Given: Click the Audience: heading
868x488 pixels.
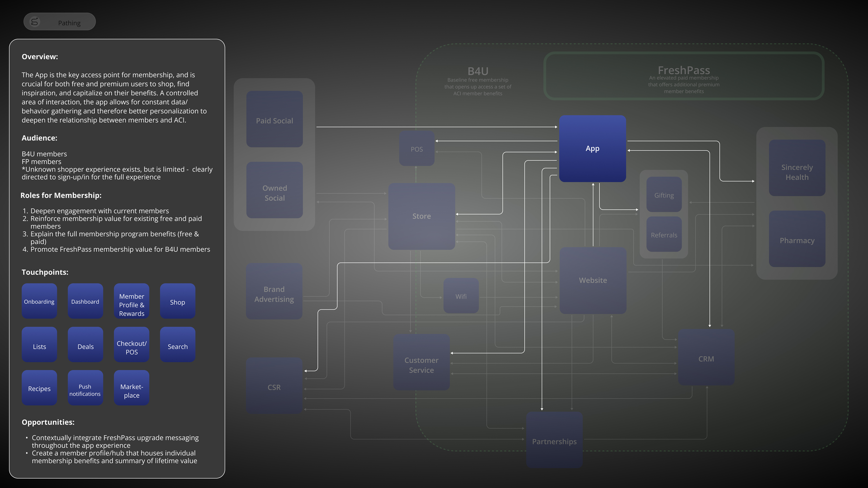Looking at the screenshot, I should [x=40, y=138].
